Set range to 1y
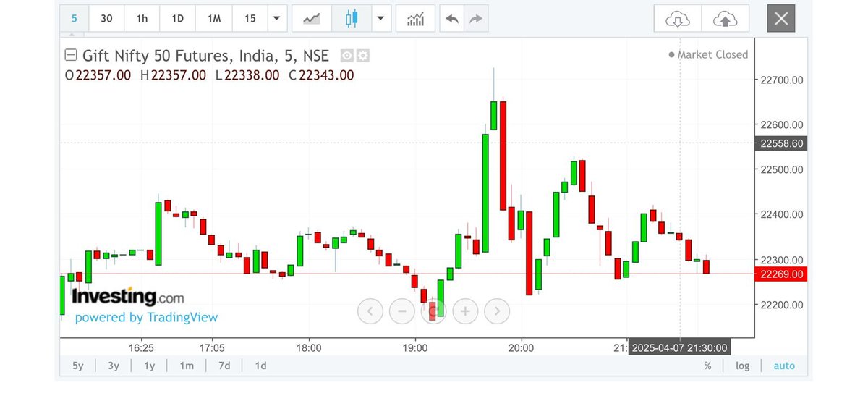Image resolution: width=868 pixels, height=401 pixels. (x=149, y=366)
